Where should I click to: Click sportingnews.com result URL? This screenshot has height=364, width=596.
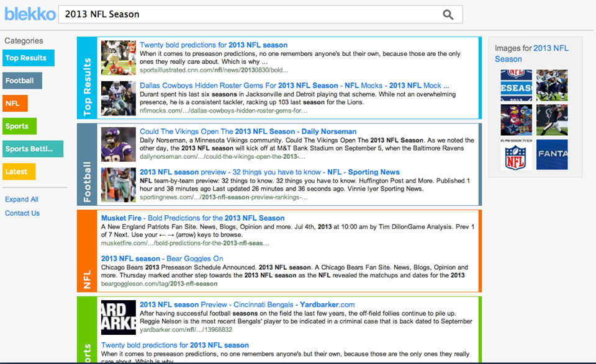pyautogui.click(x=223, y=197)
